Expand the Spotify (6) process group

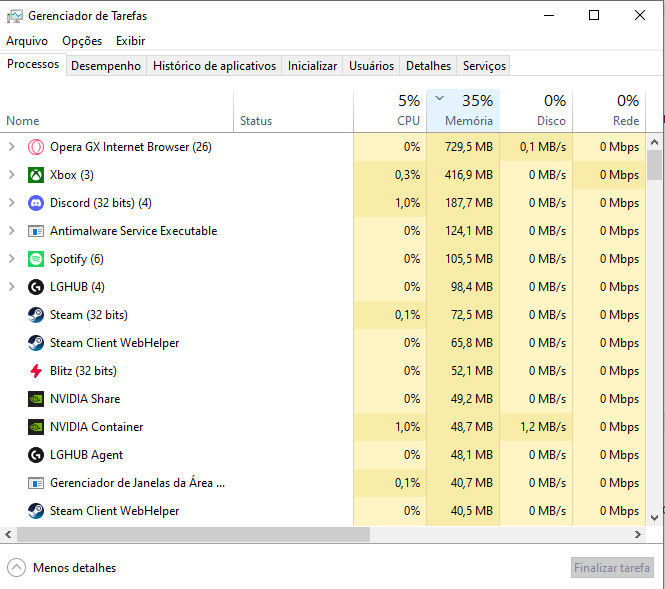tap(12, 259)
